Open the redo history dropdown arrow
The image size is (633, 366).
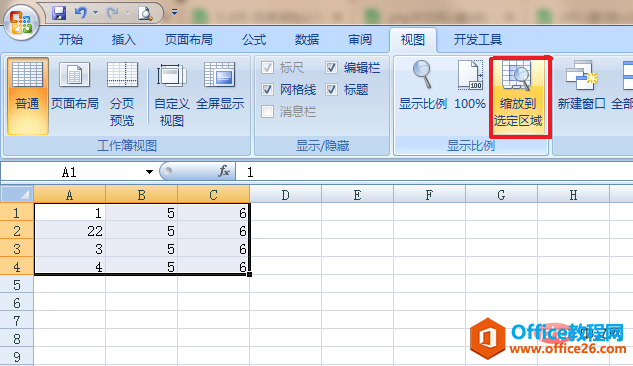tap(127, 13)
